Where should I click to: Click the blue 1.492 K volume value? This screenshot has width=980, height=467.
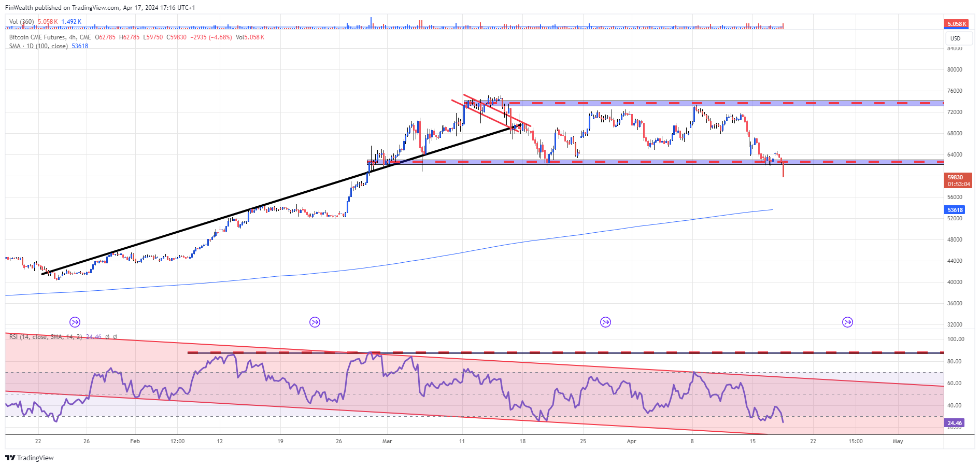tap(72, 22)
